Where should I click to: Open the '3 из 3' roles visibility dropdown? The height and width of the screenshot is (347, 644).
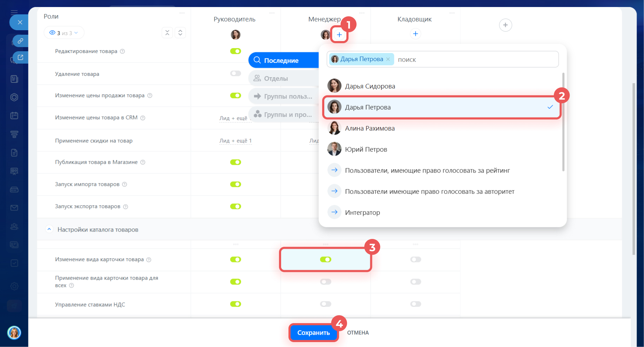click(64, 33)
